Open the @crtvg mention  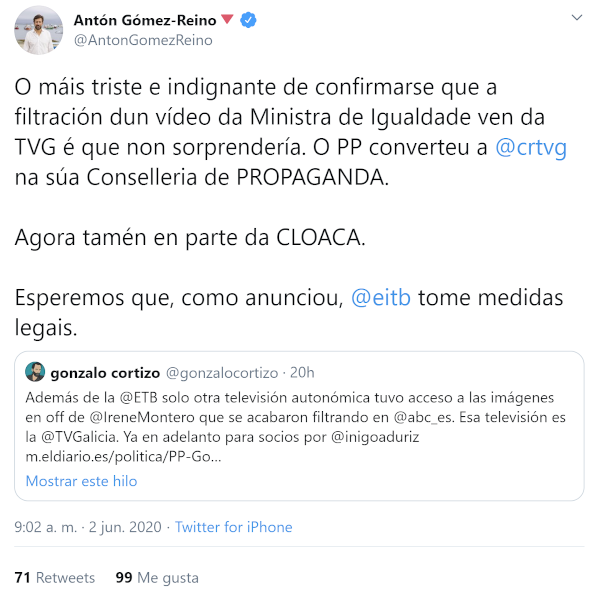coord(531,148)
